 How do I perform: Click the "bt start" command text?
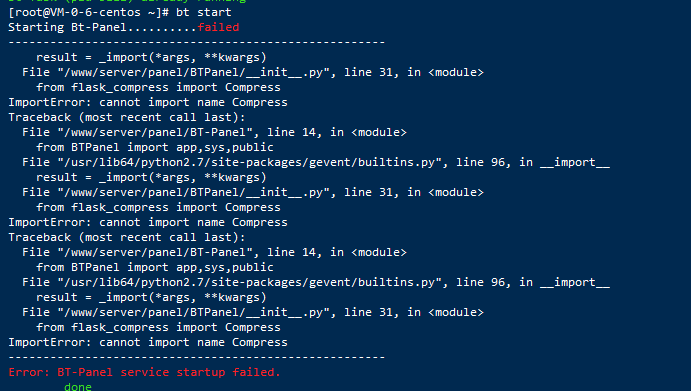click(204, 12)
